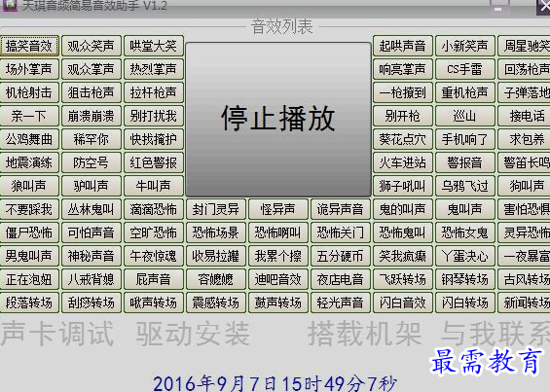Click the 诡异声音 button

tap(341, 209)
